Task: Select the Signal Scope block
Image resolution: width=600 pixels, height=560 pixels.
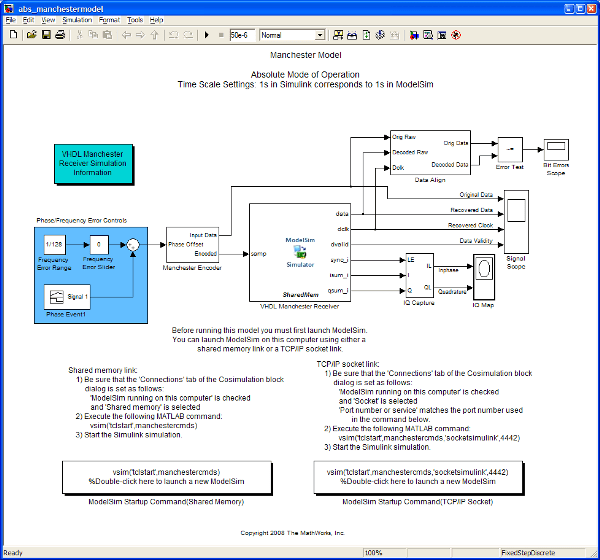Action: 516,222
